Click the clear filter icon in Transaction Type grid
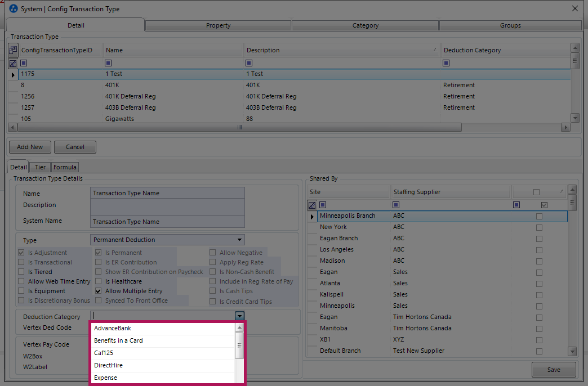 (x=13, y=63)
